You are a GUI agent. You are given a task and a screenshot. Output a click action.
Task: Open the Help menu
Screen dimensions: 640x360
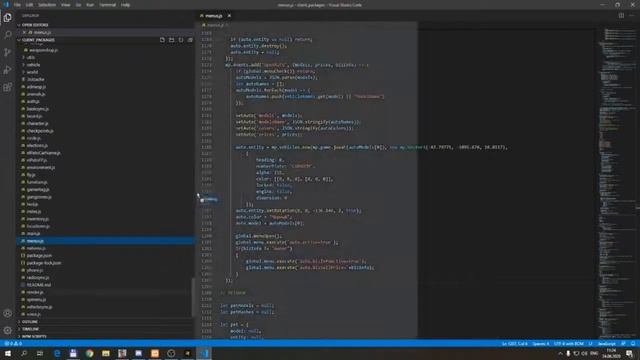pyautogui.click(x=125, y=5)
